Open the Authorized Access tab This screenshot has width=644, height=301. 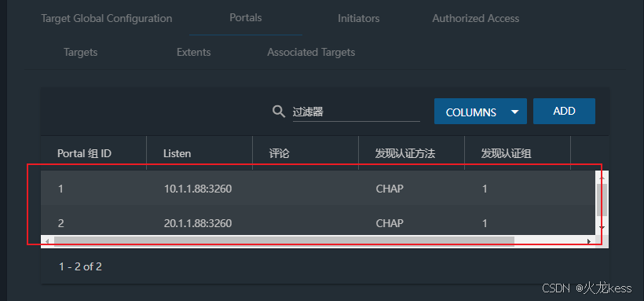coord(476,19)
